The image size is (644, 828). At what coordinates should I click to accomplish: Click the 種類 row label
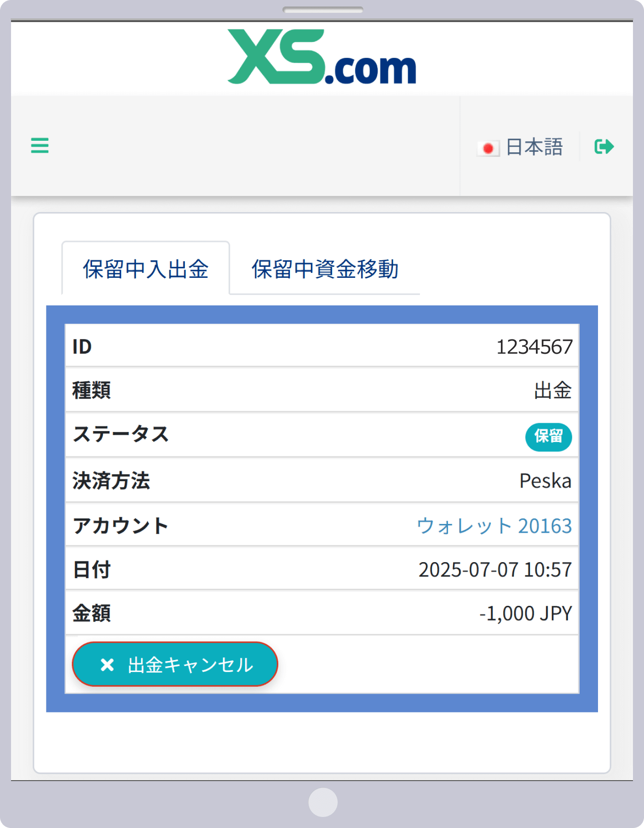(92, 391)
